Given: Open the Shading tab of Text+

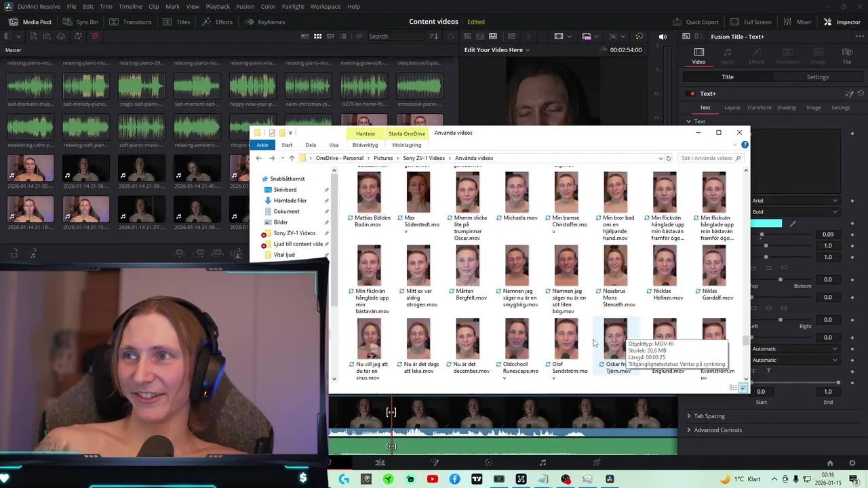Looking at the screenshot, I should tap(786, 107).
